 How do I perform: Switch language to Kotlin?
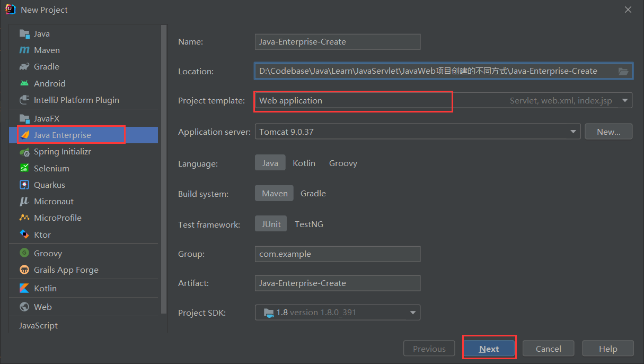(304, 163)
